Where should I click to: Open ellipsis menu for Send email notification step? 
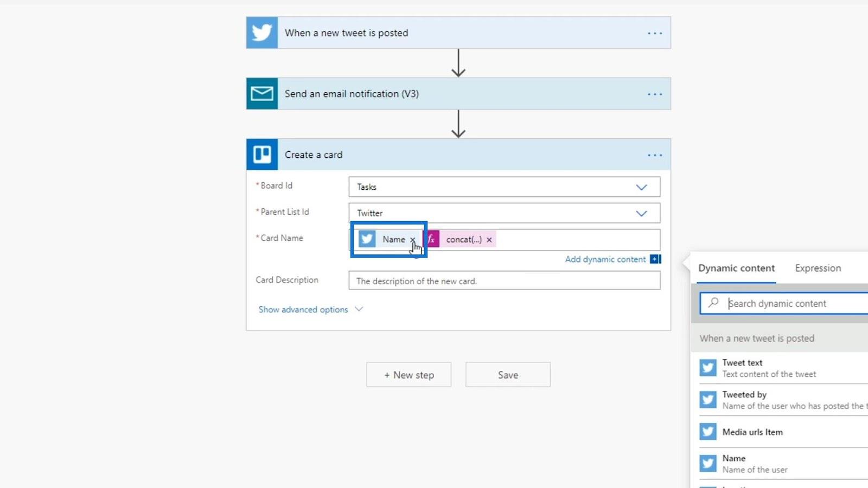point(655,94)
